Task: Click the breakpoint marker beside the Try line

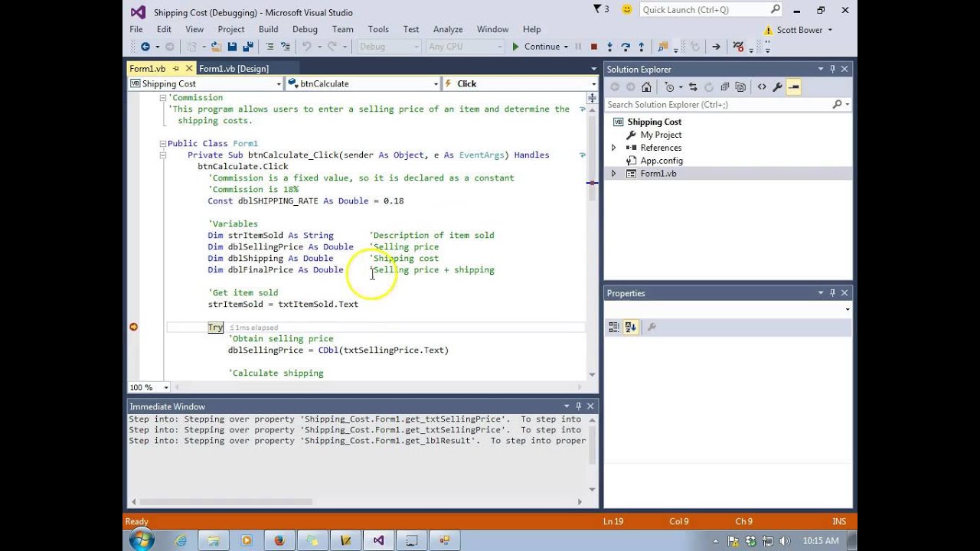Action: point(133,327)
